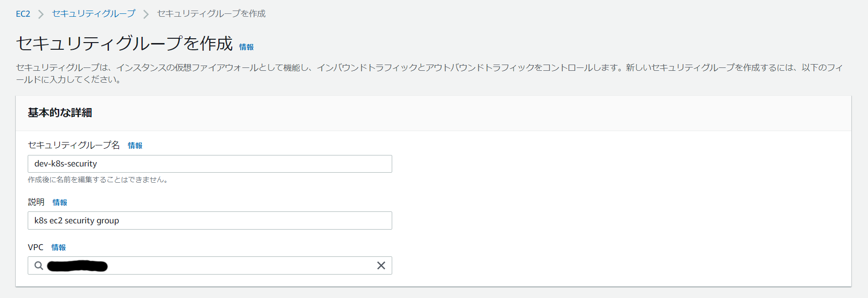The width and height of the screenshot is (868, 298).
Task: Click the description field with k8s ec2 security group
Action: [210, 221]
